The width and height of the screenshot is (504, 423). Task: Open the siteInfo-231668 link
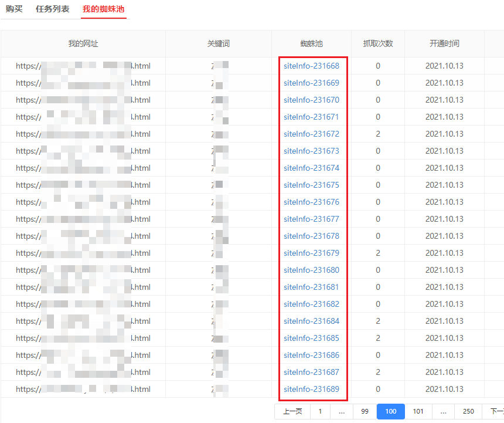click(311, 66)
